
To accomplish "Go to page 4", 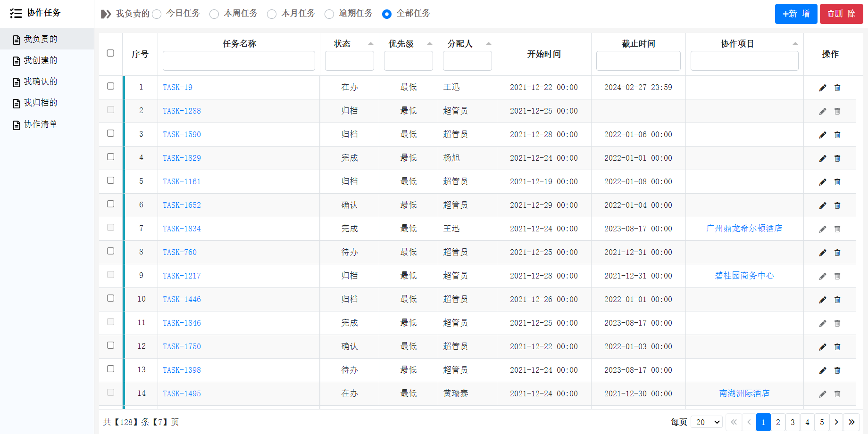I will click(807, 422).
